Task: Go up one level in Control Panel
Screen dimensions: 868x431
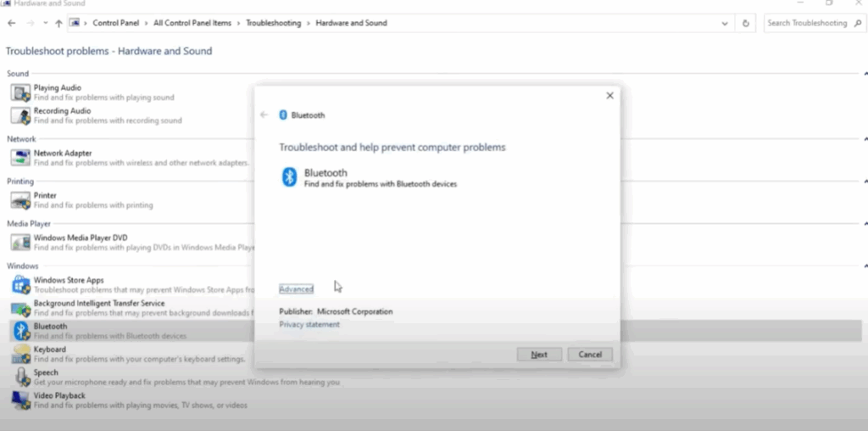Action: (x=58, y=23)
